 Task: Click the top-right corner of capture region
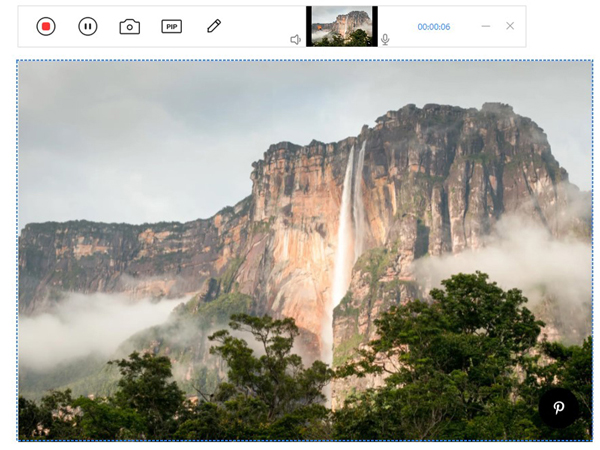coord(592,61)
